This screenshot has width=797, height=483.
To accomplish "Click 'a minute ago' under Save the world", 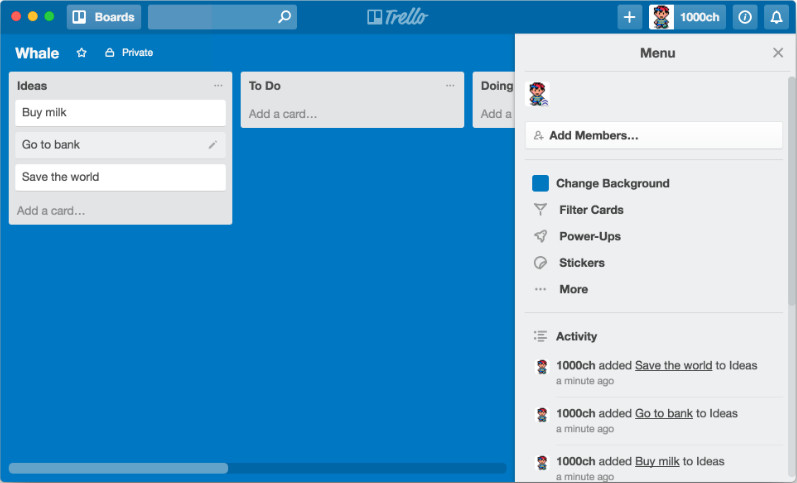I will pos(585,381).
